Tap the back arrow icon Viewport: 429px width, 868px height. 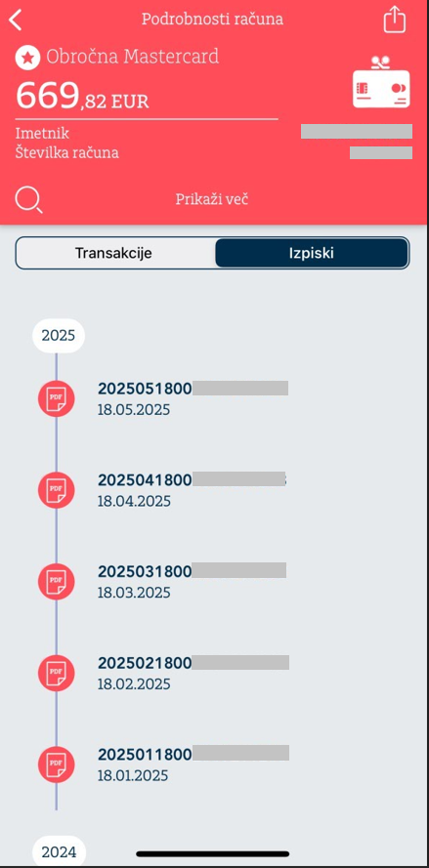tap(16, 20)
